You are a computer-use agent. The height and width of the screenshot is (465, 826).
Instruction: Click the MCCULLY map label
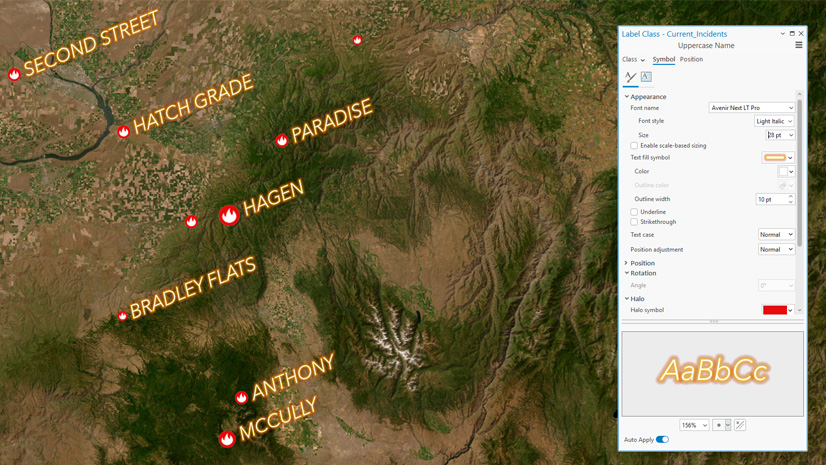click(x=278, y=418)
